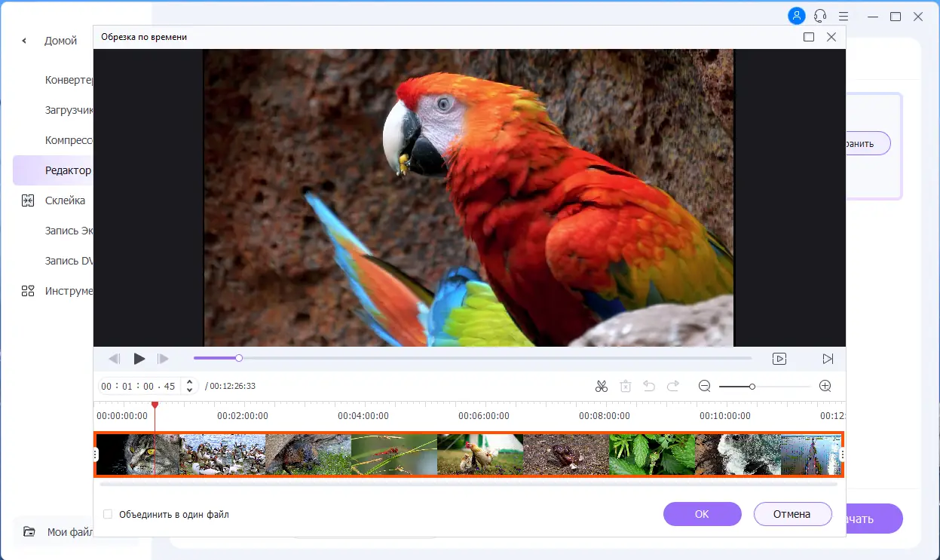Click the right trim handle of the clip

coord(842,454)
